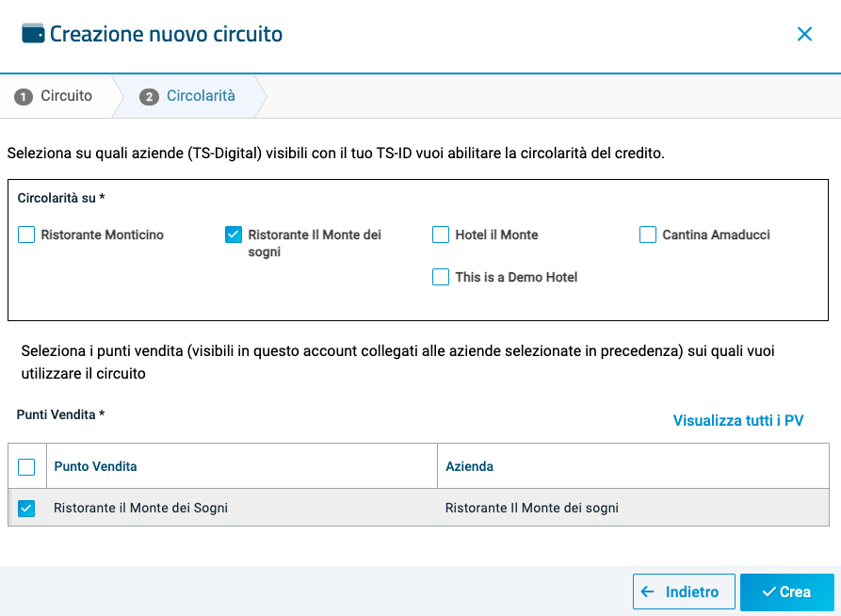The height and width of the screenshot is (616, 841).
Task: Tick the Hotel il Monte checkbox
Action: coord(441,235)
